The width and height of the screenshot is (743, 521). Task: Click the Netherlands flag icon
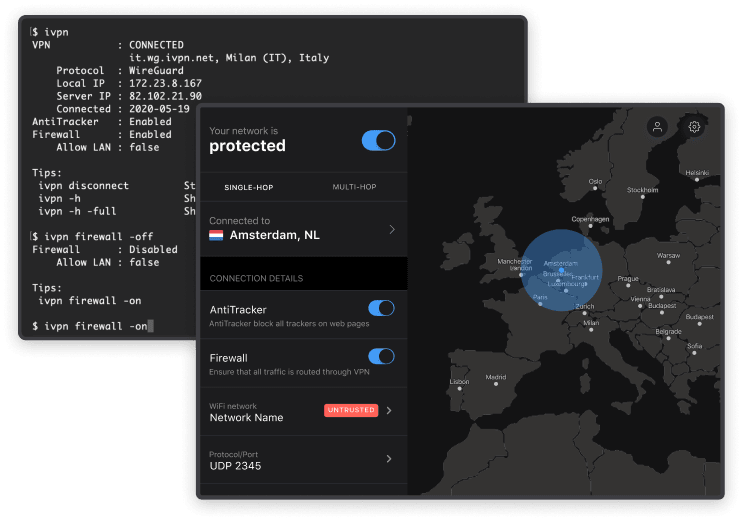click(x=216, y=235)
